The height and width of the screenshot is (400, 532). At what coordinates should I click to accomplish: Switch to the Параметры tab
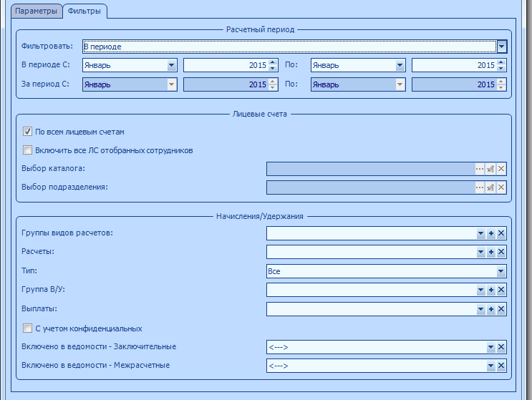pos(37,11)
